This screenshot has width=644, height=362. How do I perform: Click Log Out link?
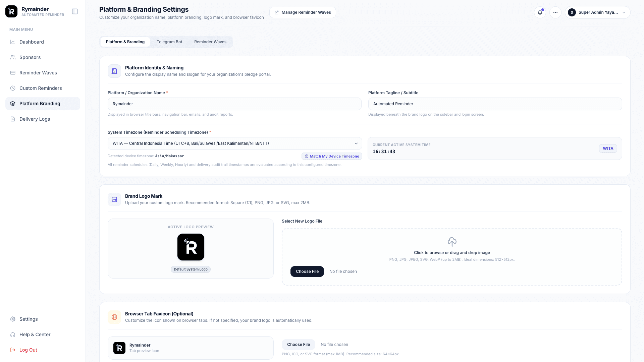coord(43,350)
